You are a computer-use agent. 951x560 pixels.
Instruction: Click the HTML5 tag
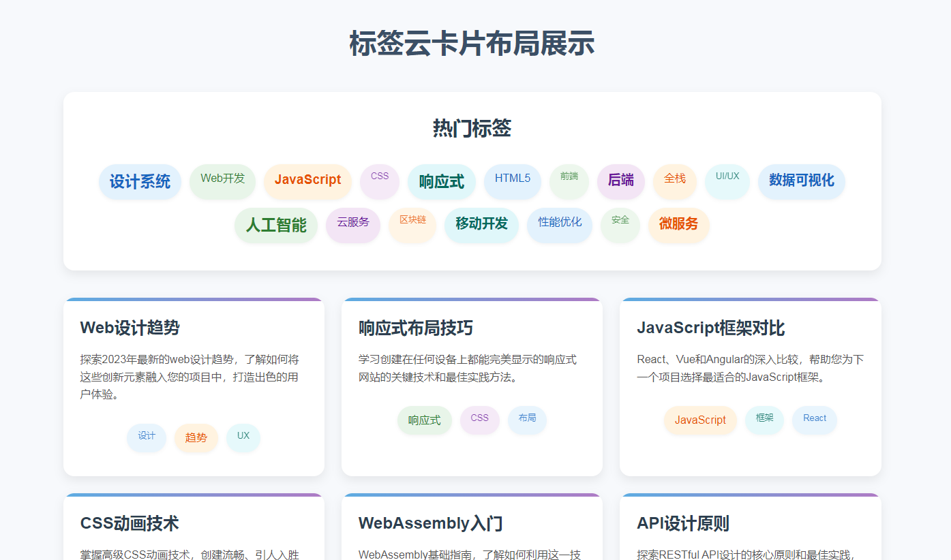click(x=513, y=181)
